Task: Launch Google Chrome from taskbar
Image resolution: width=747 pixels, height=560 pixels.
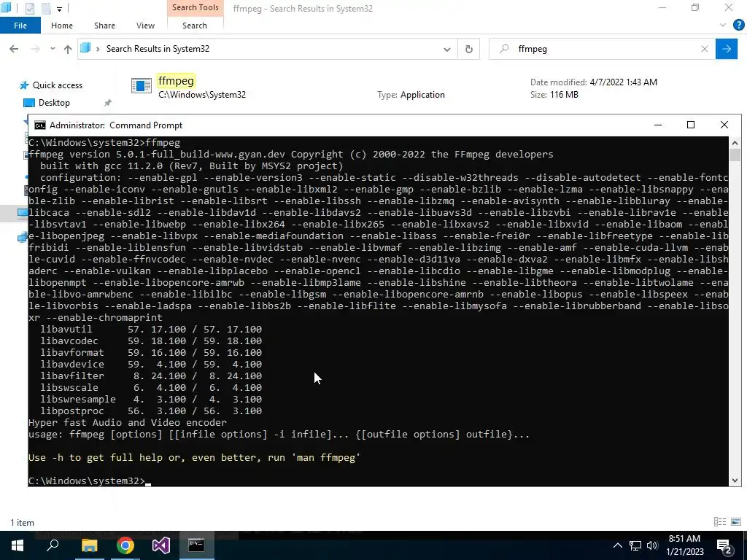Action: point(125,545)
